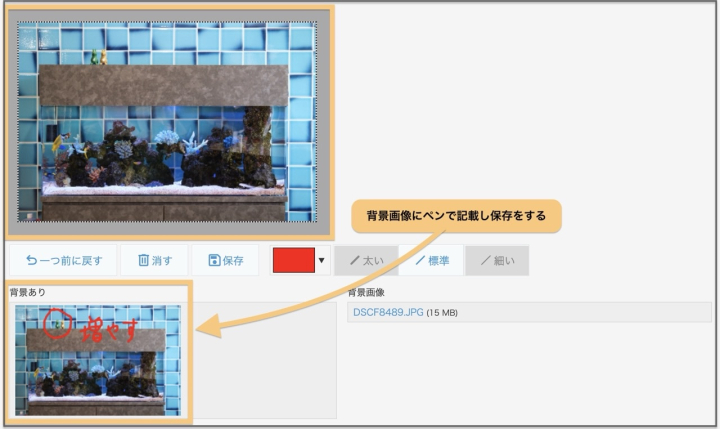Switch to the 標準 standard pen width
Viewport: 720px width, 429px height.
(x=431, y=261)
